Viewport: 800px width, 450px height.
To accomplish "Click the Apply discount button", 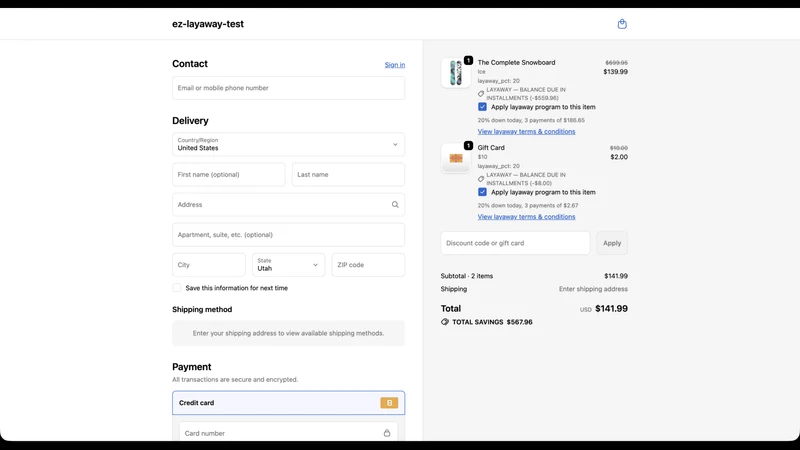I will tap(612, 243).
